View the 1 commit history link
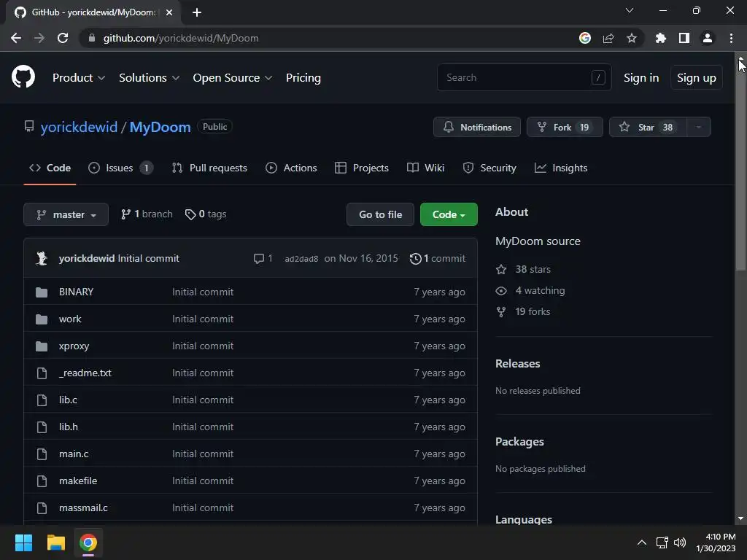This screenshot has width=747, height=560. (x=438, y=259)
